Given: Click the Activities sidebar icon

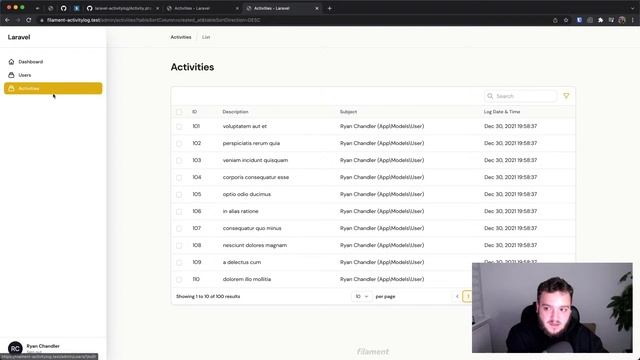Looking at the screenshot, I should tap(11, 89).
